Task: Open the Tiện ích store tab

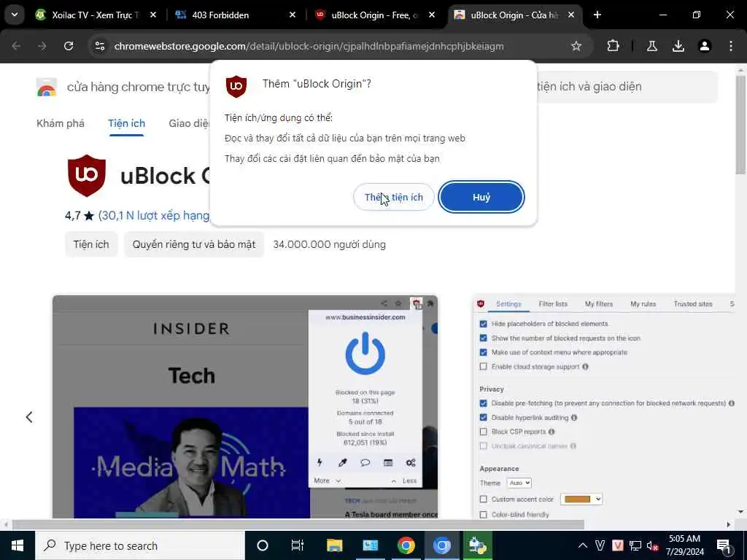Action: click(126, 123)
